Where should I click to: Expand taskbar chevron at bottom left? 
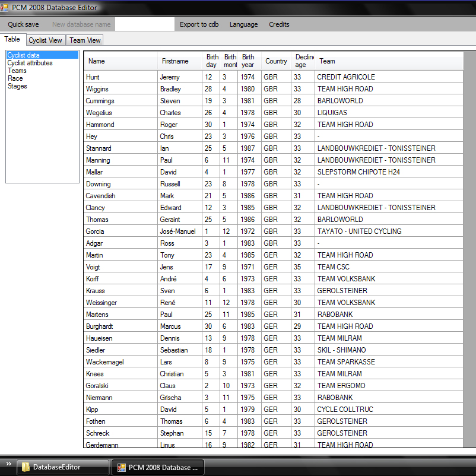(x=8, y=464)
